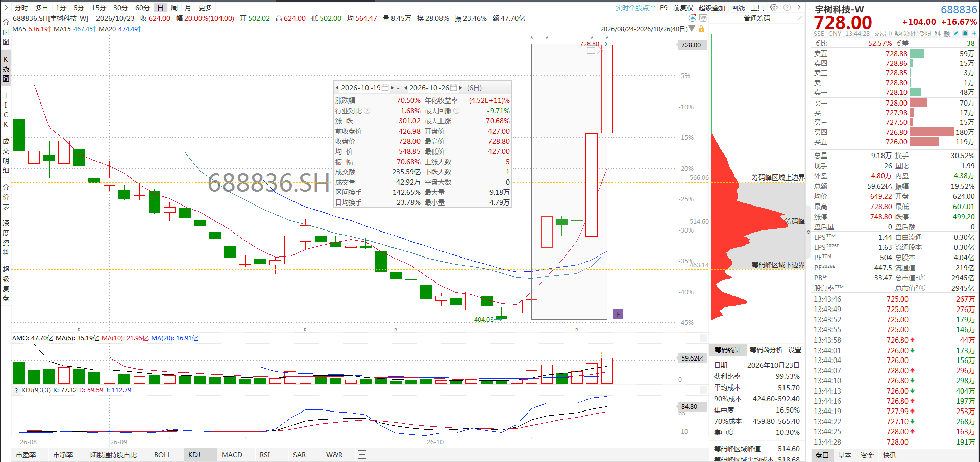Open the 前复权 adjustment menu
The width and height of the screenshot is (980, 462).
tap(683, 8)
